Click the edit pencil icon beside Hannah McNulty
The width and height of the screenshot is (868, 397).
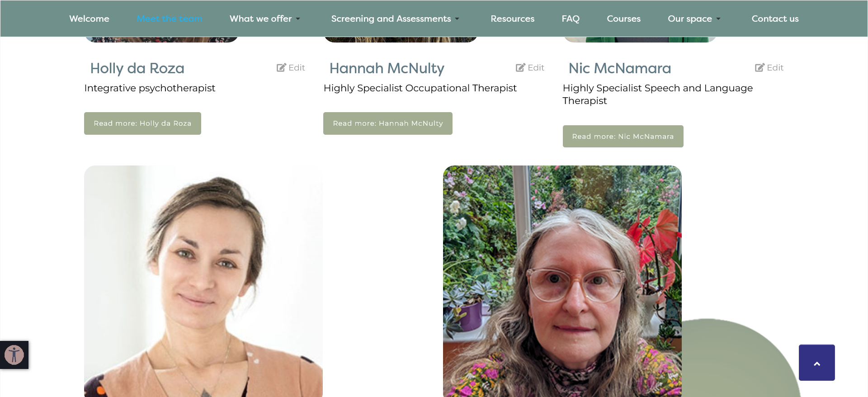520,67
